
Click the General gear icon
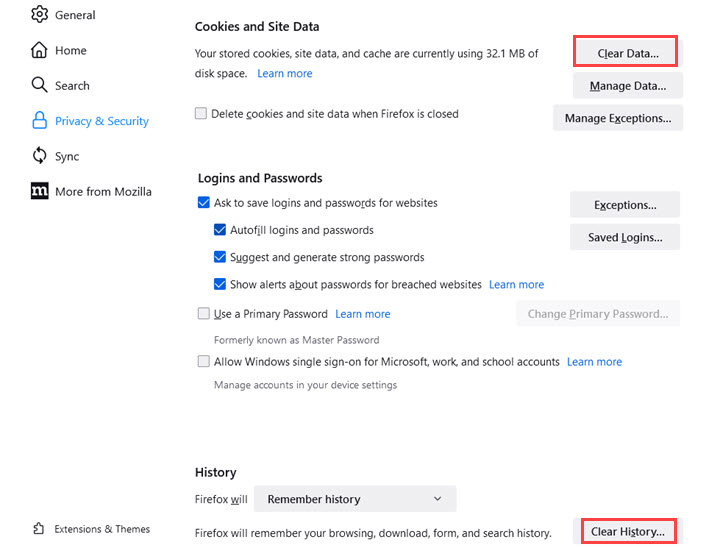point(40,15)
